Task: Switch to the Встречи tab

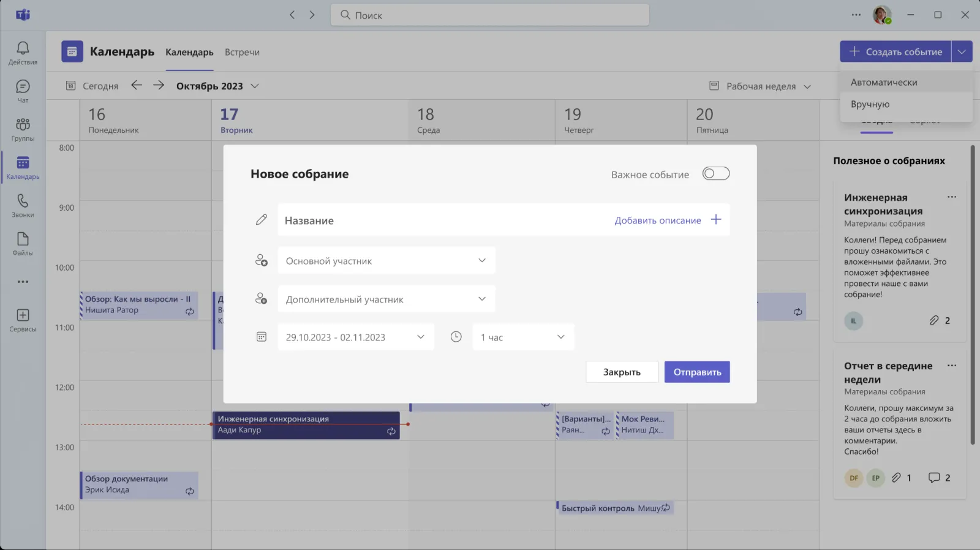Action: [x=242, y=52]
